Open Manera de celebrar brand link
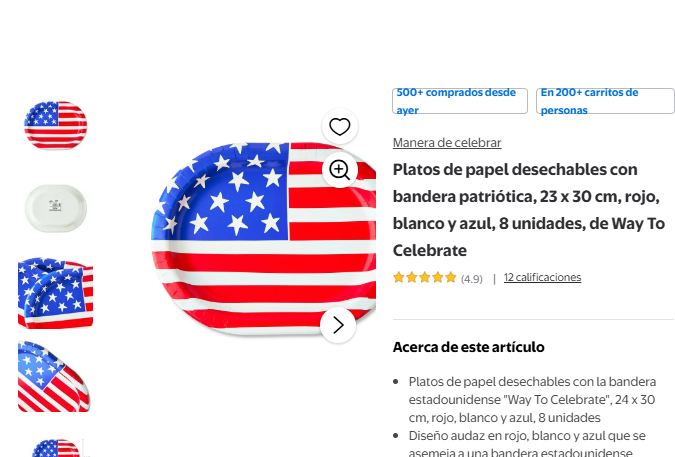Viewport: 675px width, 457px height. pyautogui.click(x=447, y=142)
